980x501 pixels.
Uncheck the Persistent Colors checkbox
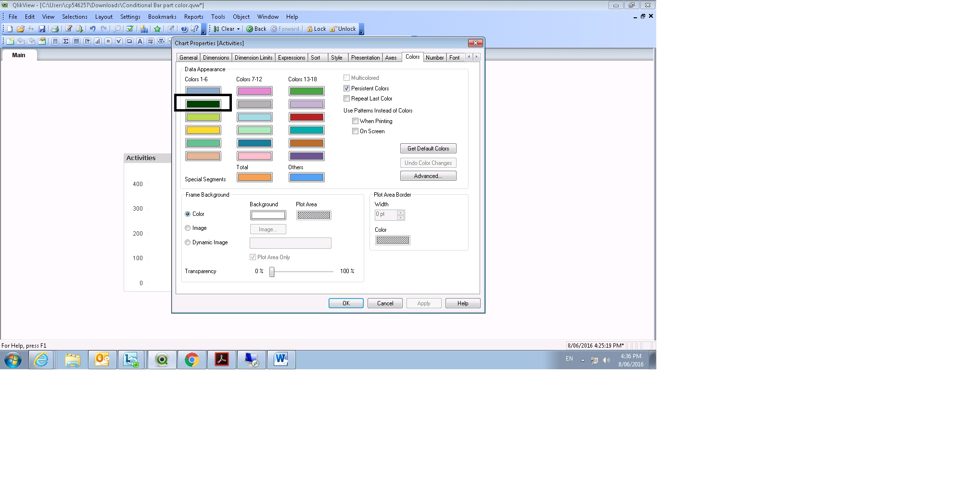346,88
